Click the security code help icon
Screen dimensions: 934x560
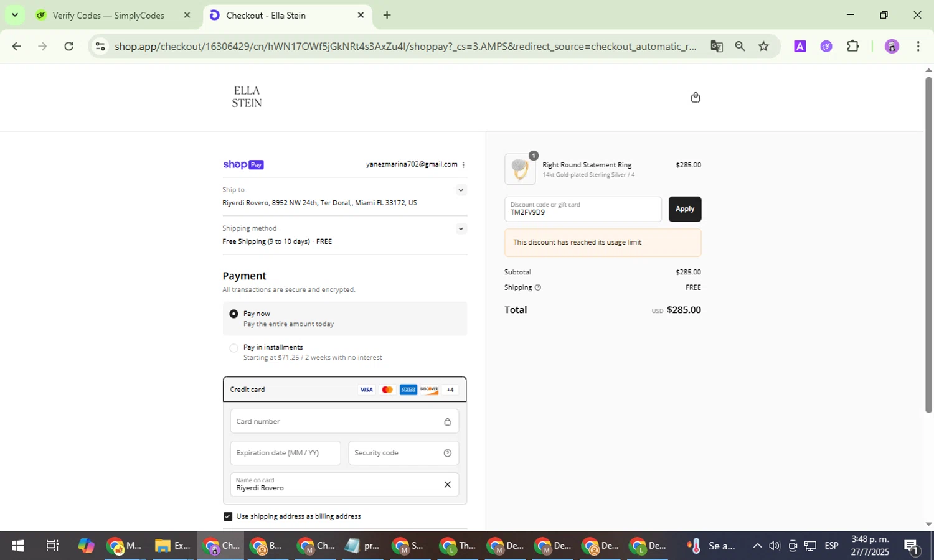click(x=447, y=453)
